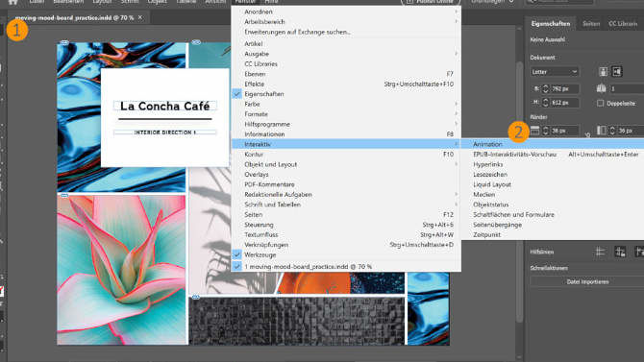Open Objektstatus panel from submenu
644x362 pixels.
[x=553, y=205]
